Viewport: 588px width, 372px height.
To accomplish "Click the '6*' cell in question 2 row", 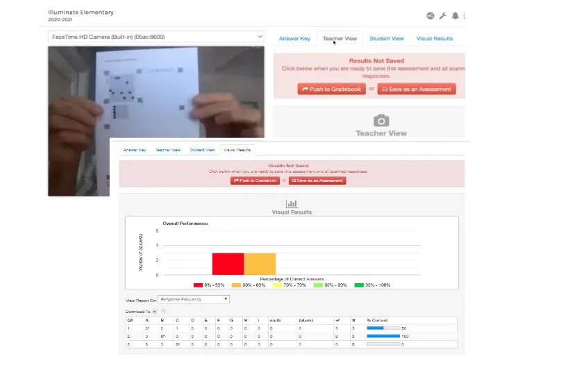I will pyautogui.click(x=162, y=337).
